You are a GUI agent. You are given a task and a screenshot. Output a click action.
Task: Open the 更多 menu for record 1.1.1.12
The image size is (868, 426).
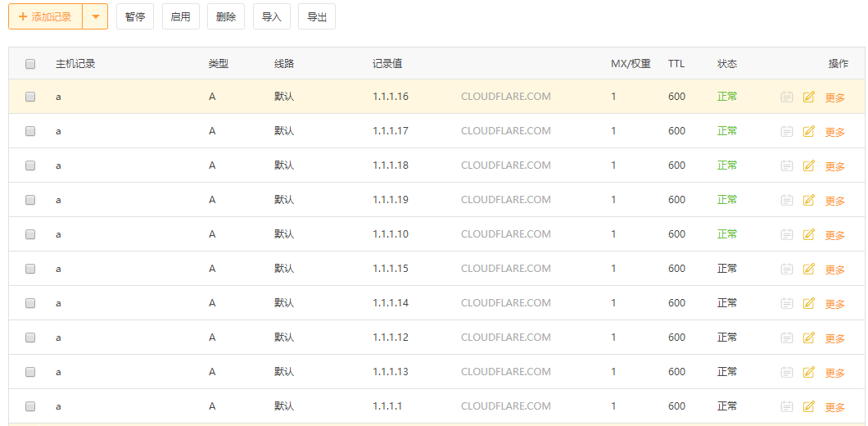click(835, 338)
